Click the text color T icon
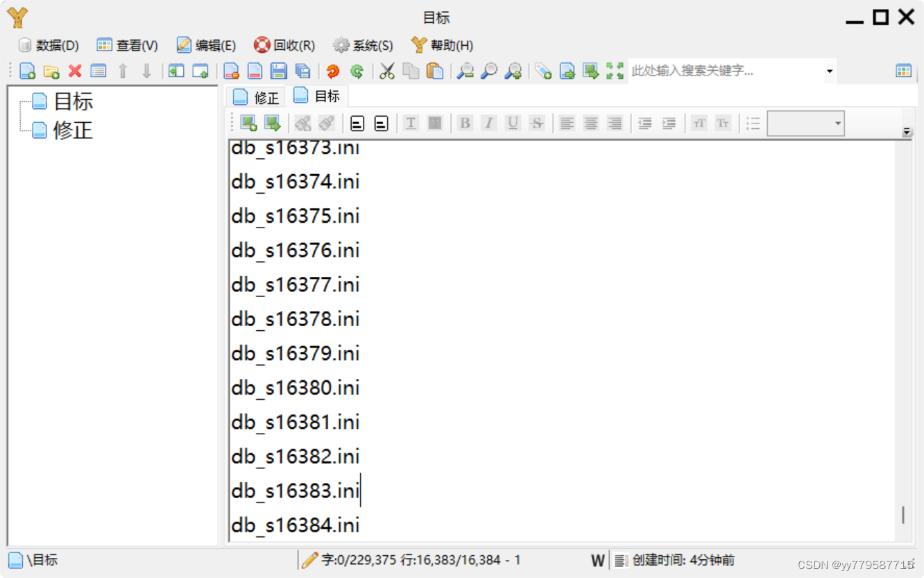924x578 pixels. click(411, 124)
